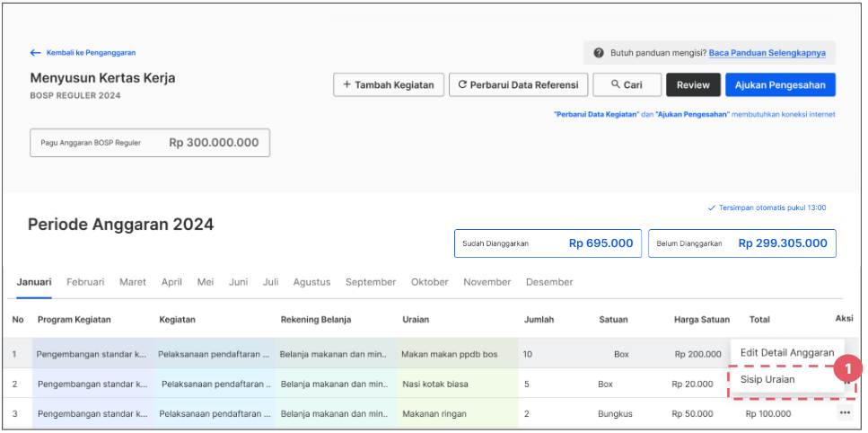Image resolution: width=868 pixels, height=433 pixels.
Task: Open three-dot action menu for Makanan ringan row
Action: point(844,412)
